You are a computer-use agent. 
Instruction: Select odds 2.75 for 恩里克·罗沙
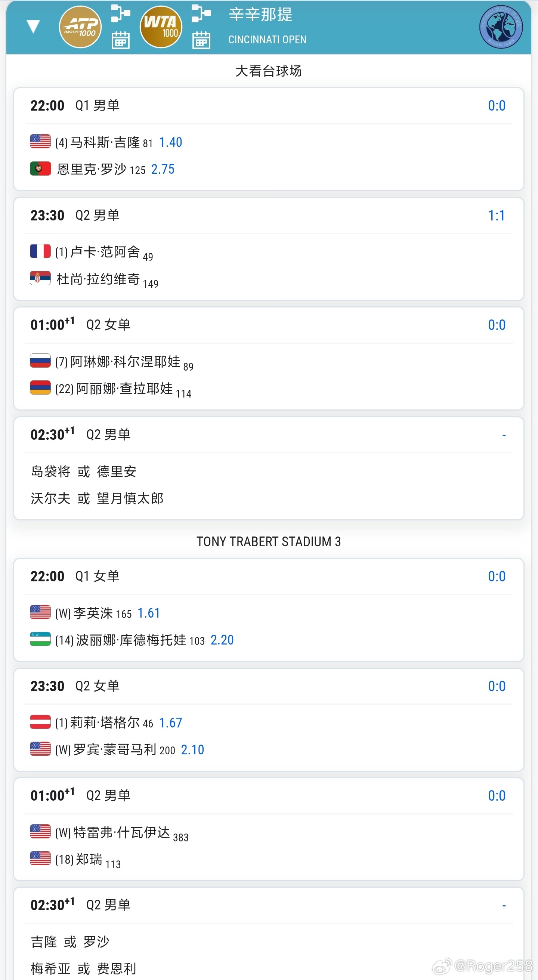[163, 169]
